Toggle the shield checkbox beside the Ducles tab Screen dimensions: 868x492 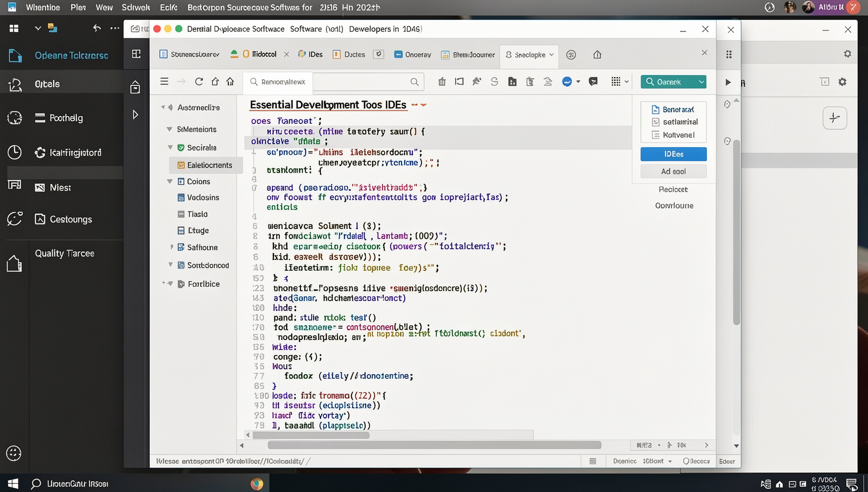(379, 54)
